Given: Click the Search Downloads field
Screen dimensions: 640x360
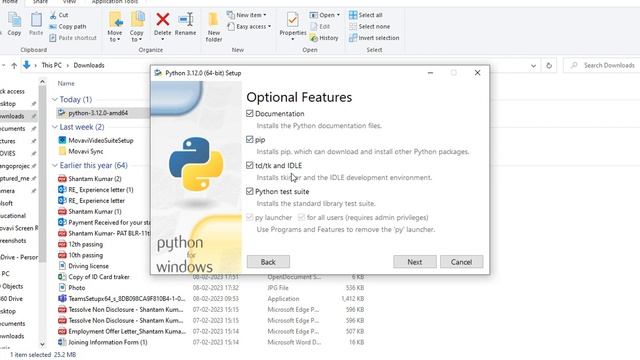Looking at the screenshot, I should coord(602,65).
